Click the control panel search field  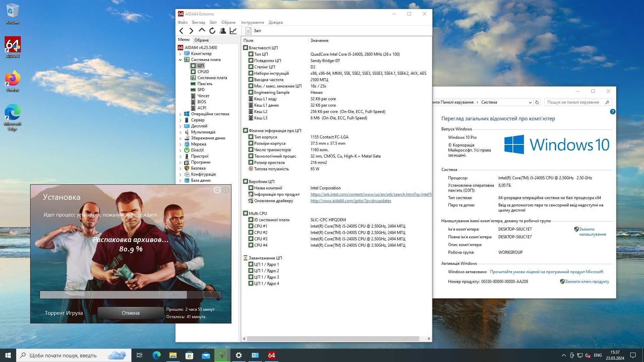tap(578, 102)
